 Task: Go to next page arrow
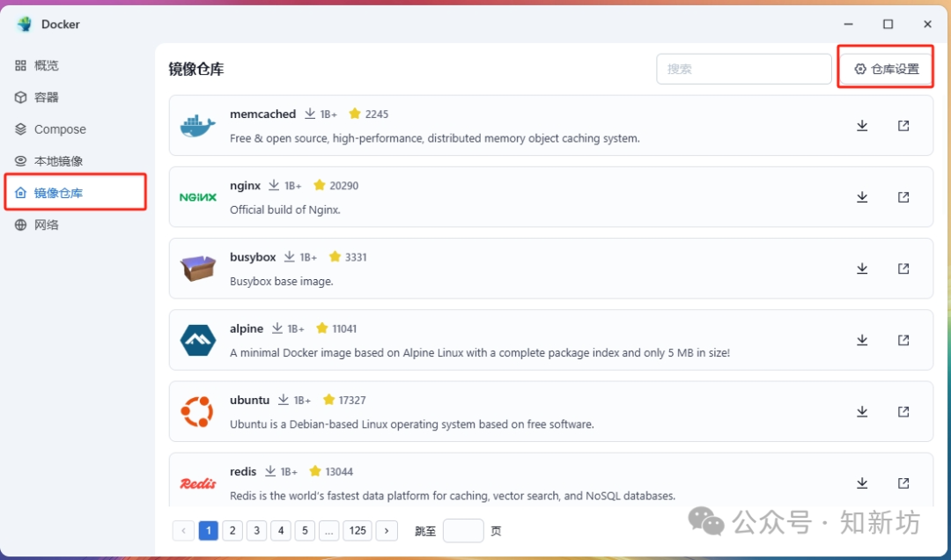pos(387,531)
